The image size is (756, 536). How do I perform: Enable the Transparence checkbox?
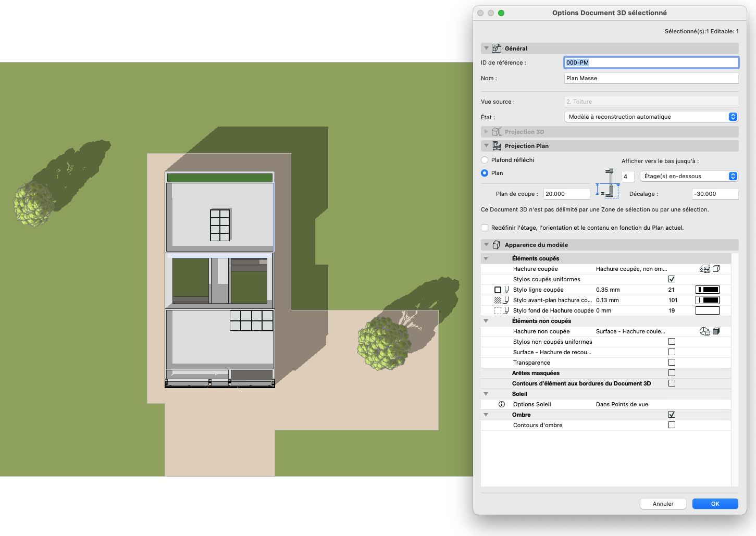pos(672,363)
